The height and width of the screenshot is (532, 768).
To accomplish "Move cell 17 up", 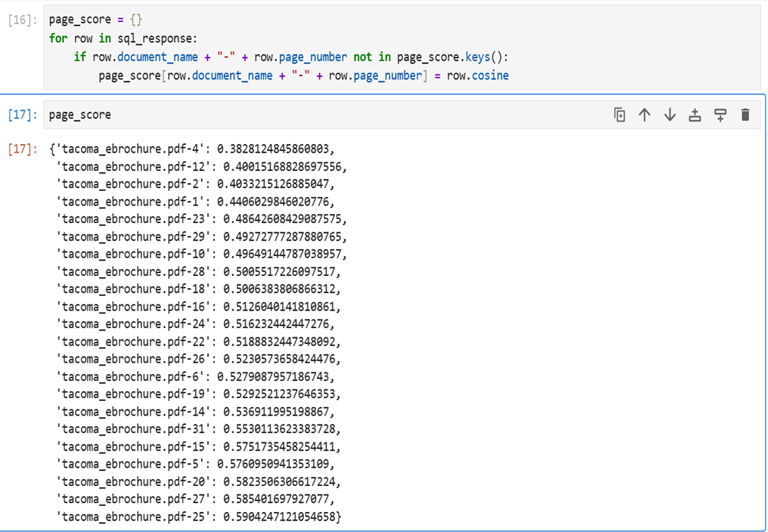I will (x=644, y=115).
